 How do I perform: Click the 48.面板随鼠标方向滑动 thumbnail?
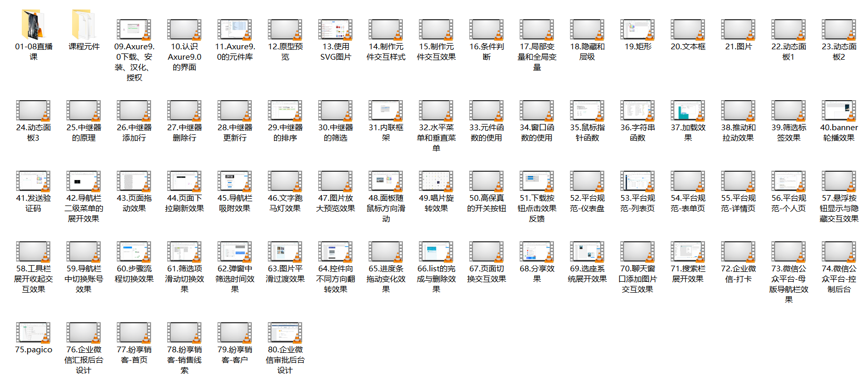coord(386,182)
